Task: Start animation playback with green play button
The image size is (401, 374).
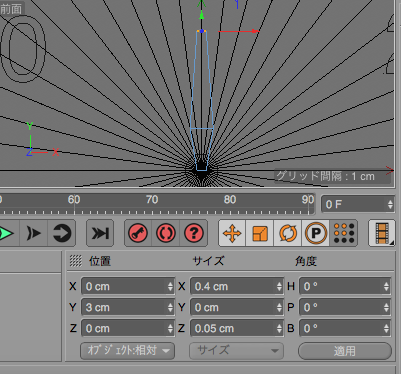Action: [6, 233]
